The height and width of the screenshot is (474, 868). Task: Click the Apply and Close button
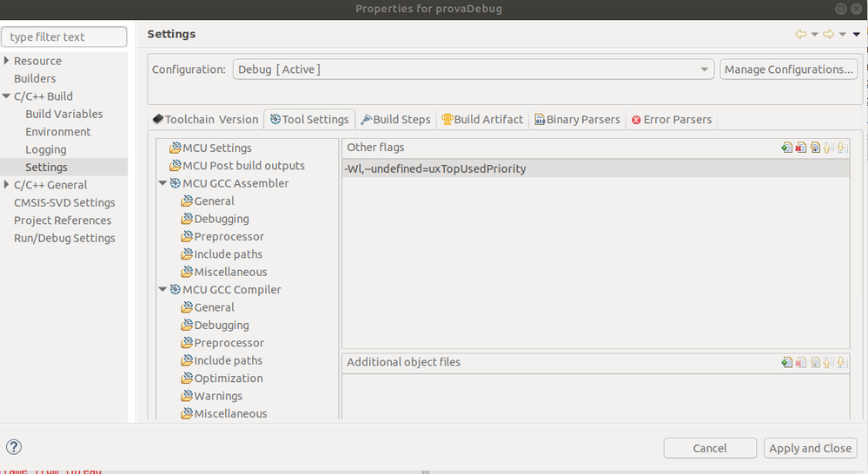point(811,448)
